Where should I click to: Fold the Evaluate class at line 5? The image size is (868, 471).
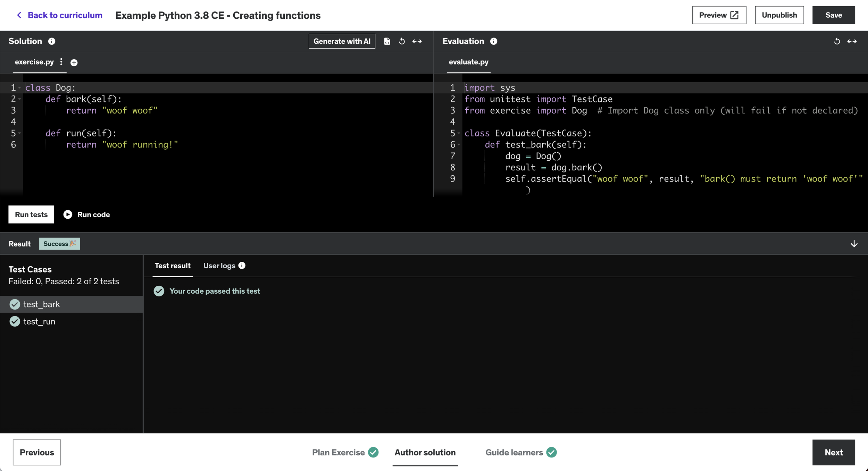[459, 133]
